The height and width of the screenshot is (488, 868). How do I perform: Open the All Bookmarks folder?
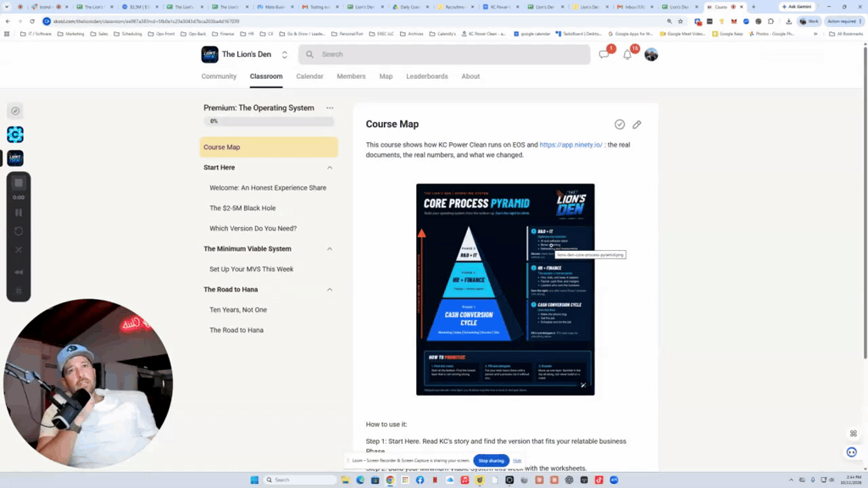coord(847,34)
